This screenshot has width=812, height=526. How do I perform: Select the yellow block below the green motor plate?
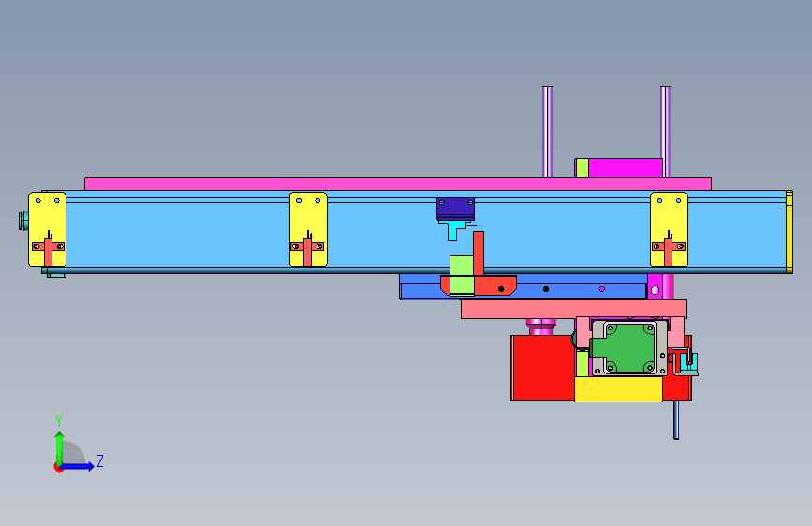pos(618,388)
